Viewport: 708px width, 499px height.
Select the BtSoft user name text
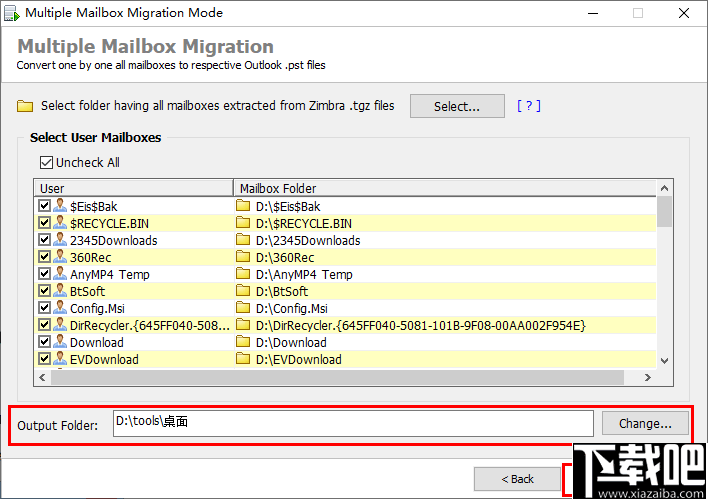tap(88, 291)
